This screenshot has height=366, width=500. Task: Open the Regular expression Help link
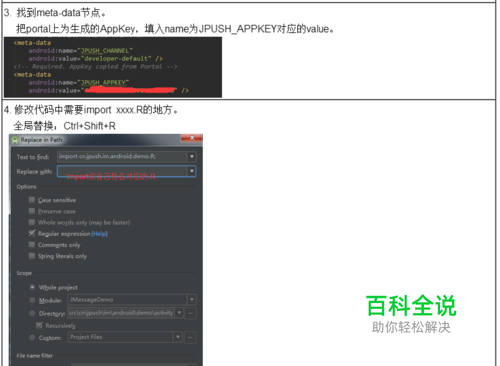click(99, 234)
